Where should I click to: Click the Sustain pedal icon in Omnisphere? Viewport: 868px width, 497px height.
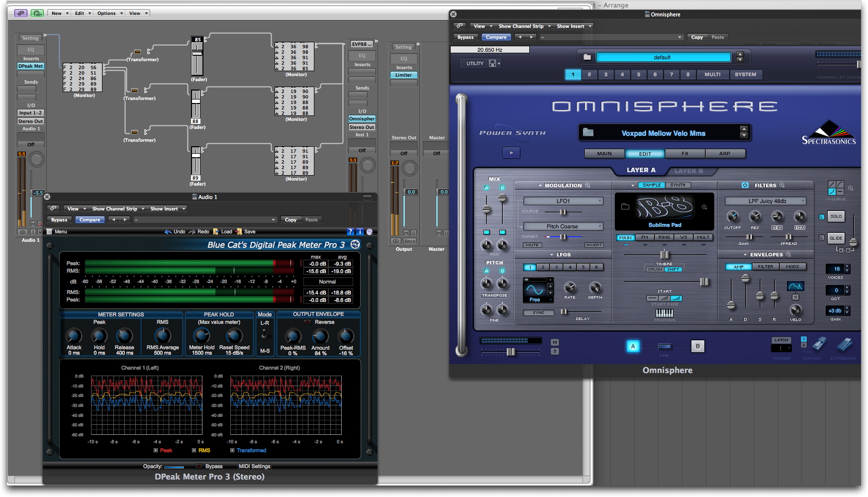pos(819,344)
